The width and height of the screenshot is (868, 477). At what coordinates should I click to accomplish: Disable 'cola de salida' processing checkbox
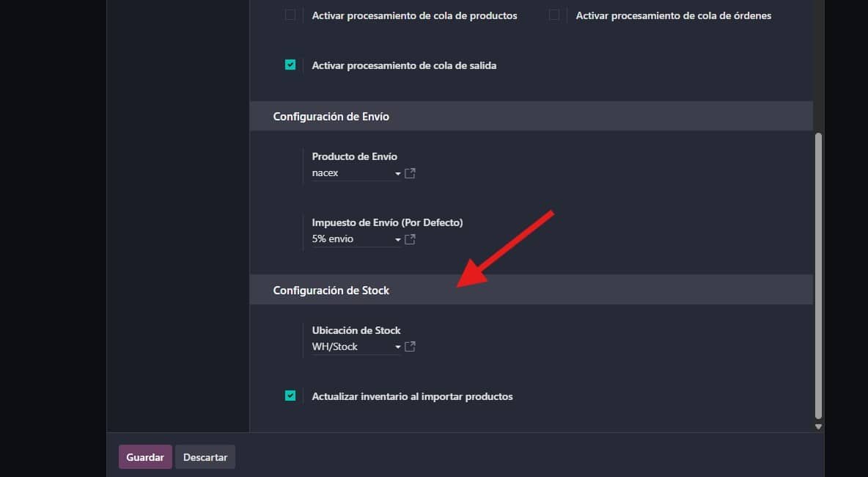tap(290, 65)
